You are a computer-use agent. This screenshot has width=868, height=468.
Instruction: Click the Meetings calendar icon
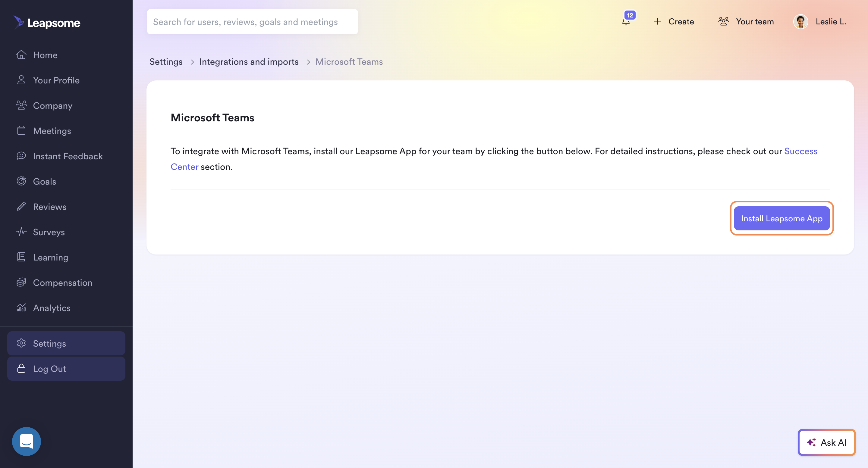coord(21,130)
